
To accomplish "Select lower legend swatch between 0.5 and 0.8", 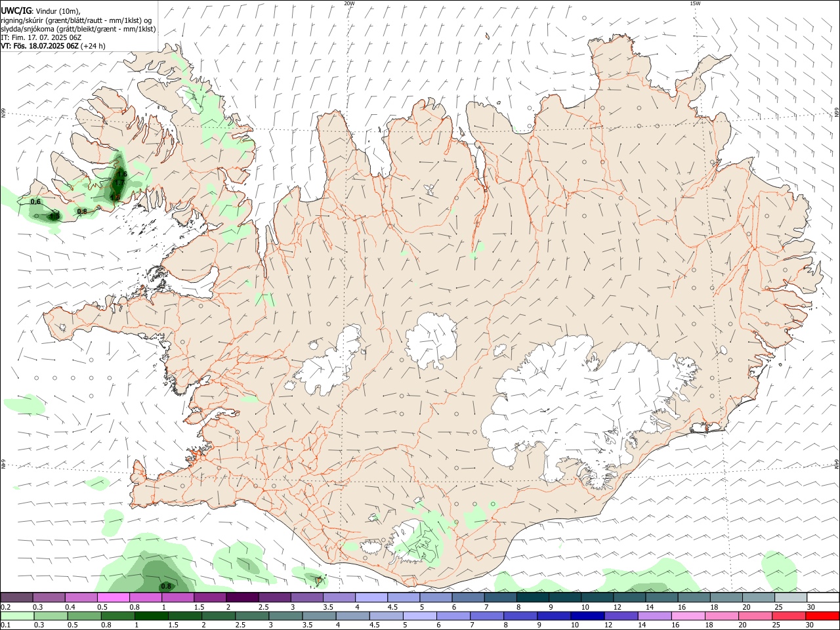I will click(x=84, y=616).
